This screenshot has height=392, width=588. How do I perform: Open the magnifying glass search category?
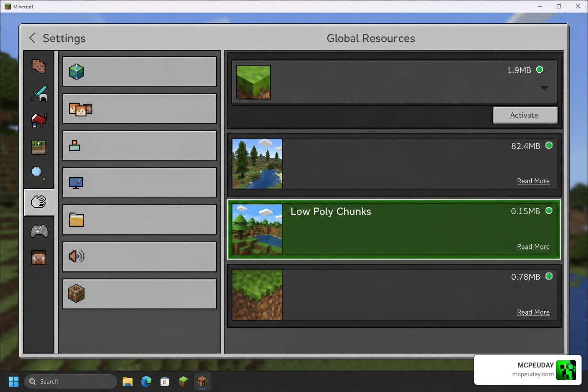(39, 173)
